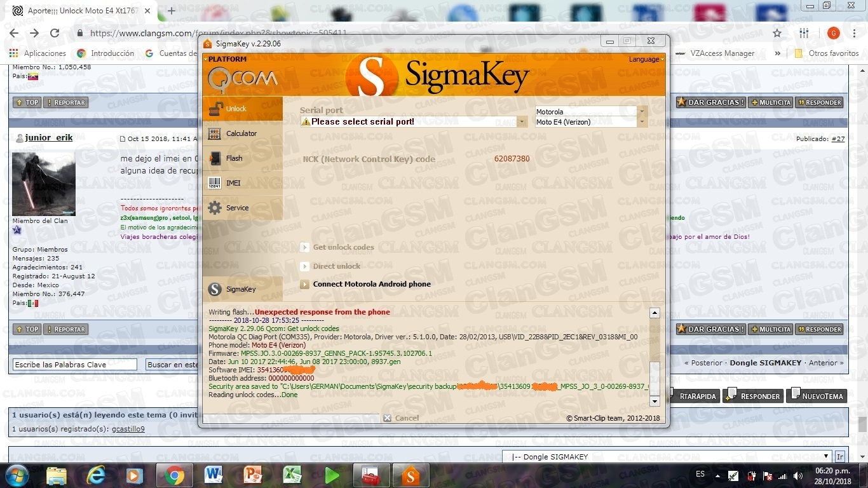Screen dimensions: 868x488
Task: Expand the Motorola brand dropdown
Action: [642, 112]
